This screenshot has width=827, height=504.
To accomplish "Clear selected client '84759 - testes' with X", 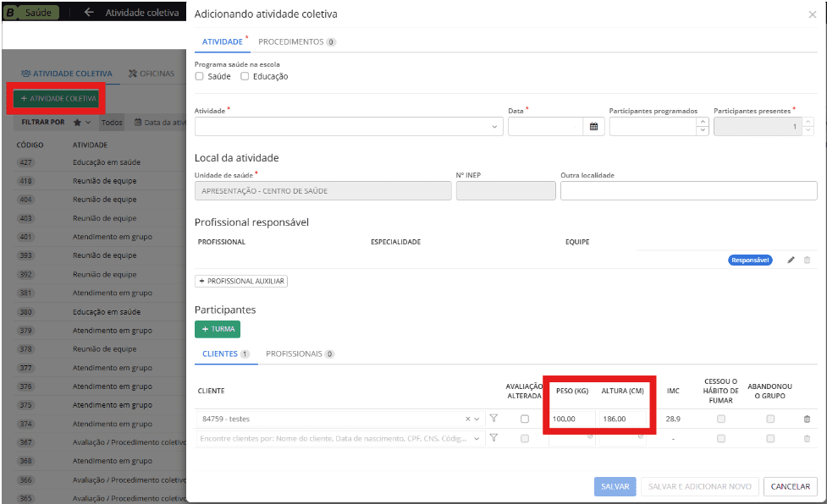I will [x=467, y=419].
